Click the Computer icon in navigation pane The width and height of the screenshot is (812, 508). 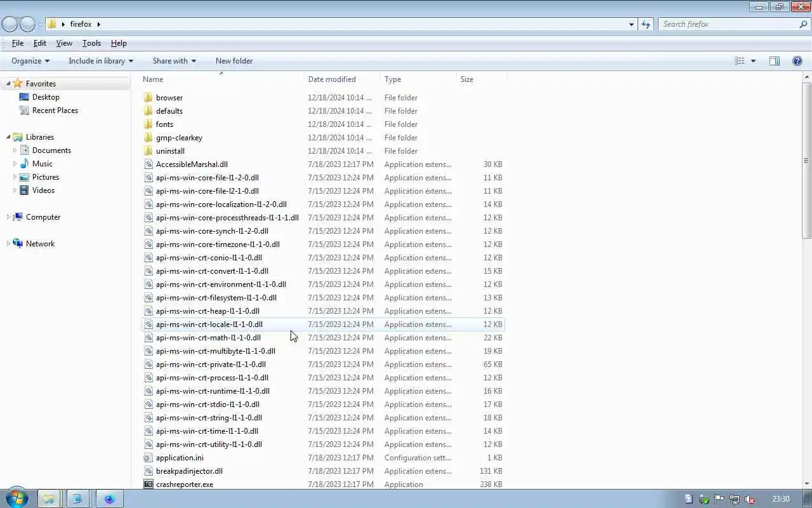pos(18,217)
